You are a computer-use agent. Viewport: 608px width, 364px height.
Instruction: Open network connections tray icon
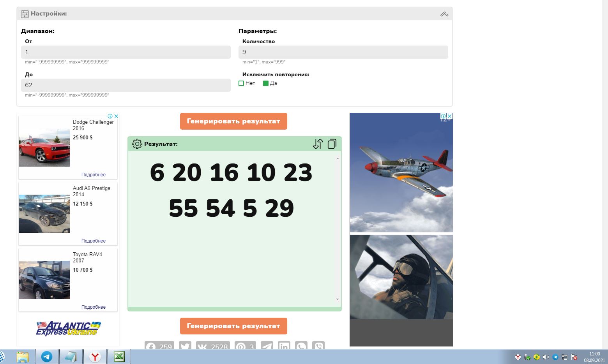point(565,357)
